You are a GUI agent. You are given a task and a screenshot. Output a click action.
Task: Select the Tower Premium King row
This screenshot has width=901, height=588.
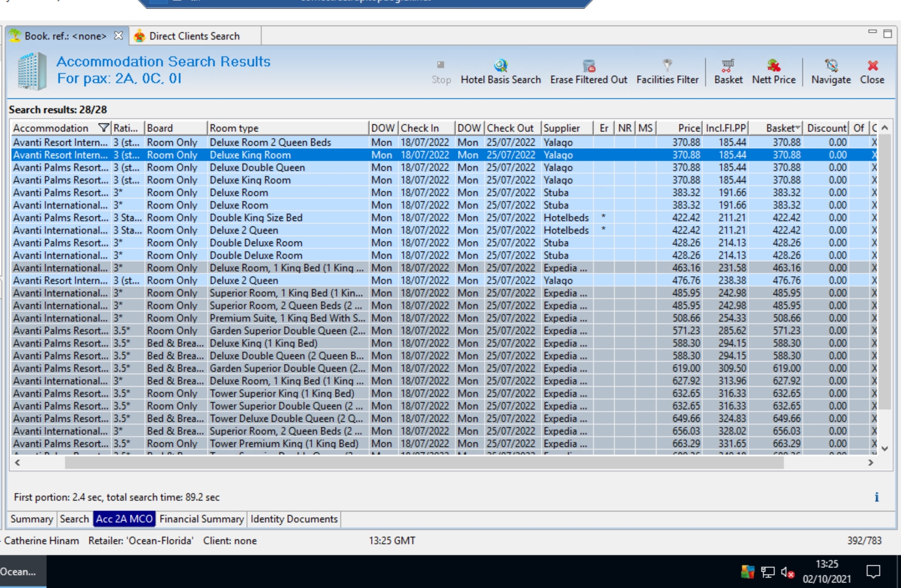tap(444, 444)
